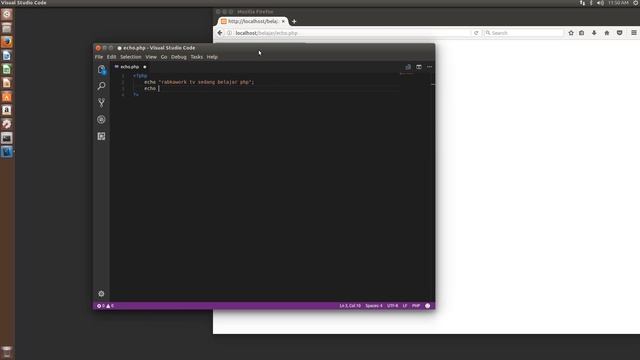Click the LF end-of-line setting
Viewport: 640px width, 360px height.
point(405,306)
